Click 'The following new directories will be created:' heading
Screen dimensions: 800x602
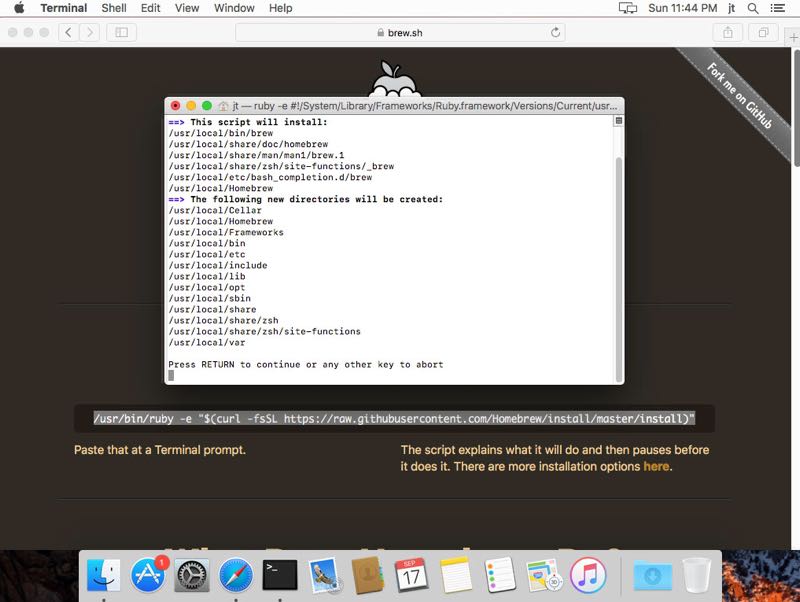(x=317, y=199)
